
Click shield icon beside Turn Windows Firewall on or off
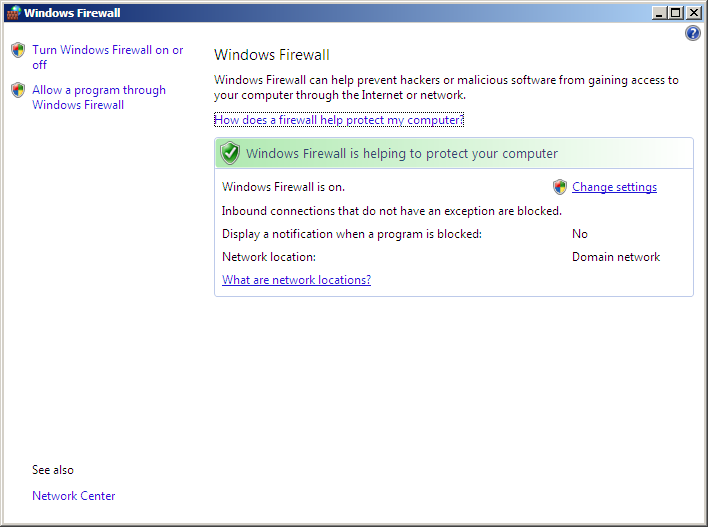tap(18, 50)
